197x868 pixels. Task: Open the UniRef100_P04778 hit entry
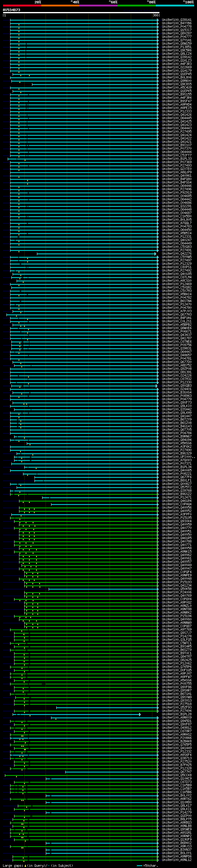[176, 26]
